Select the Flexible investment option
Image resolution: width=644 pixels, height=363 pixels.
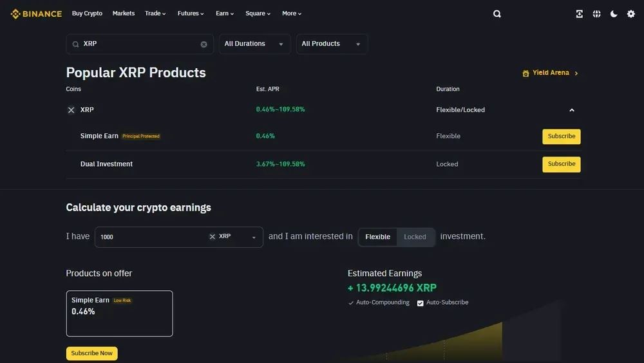377,237
